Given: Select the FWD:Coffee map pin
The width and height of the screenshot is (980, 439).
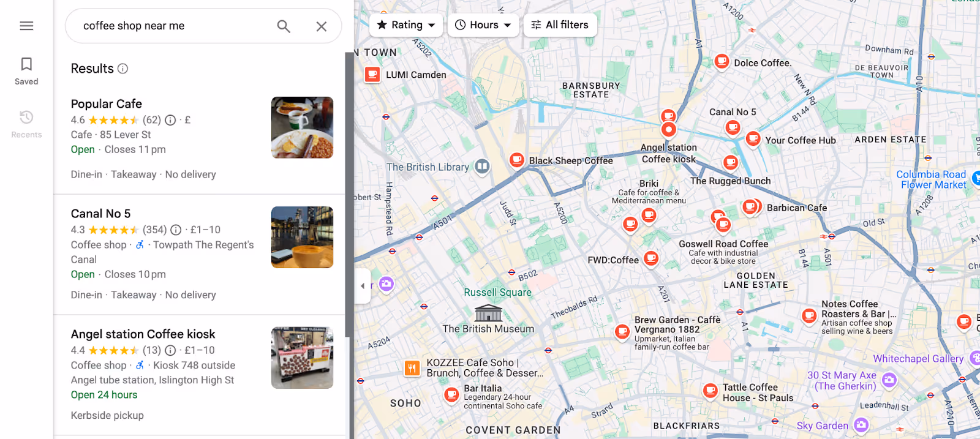Looking at the screenshot, I should [651, 258].
